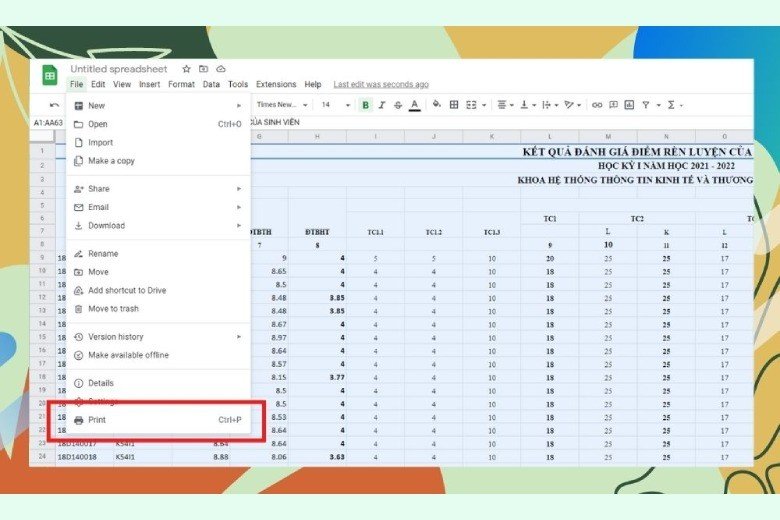Expand the Email submenu

point(158,207)
